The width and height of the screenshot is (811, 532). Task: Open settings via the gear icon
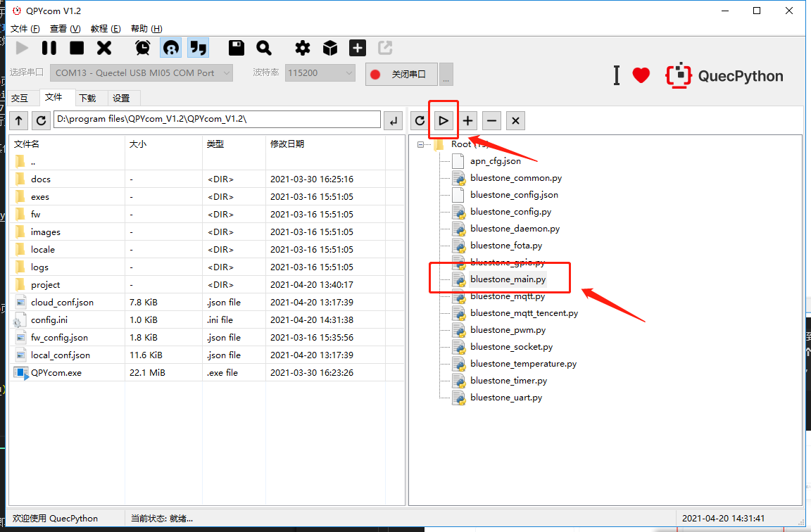pyautogui.click(x=303, y=48)
